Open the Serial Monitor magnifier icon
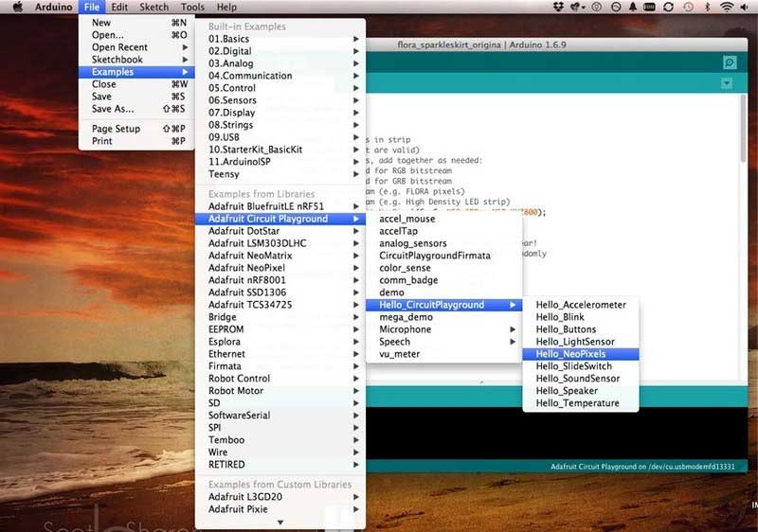758x532 pixels. [x=729, y=62]
